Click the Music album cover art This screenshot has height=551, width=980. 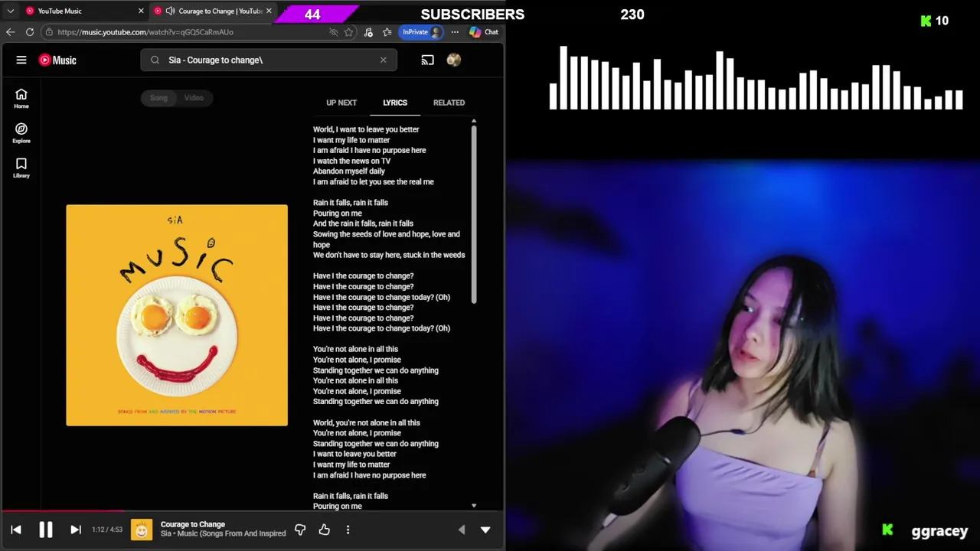[x=177, y=315]
